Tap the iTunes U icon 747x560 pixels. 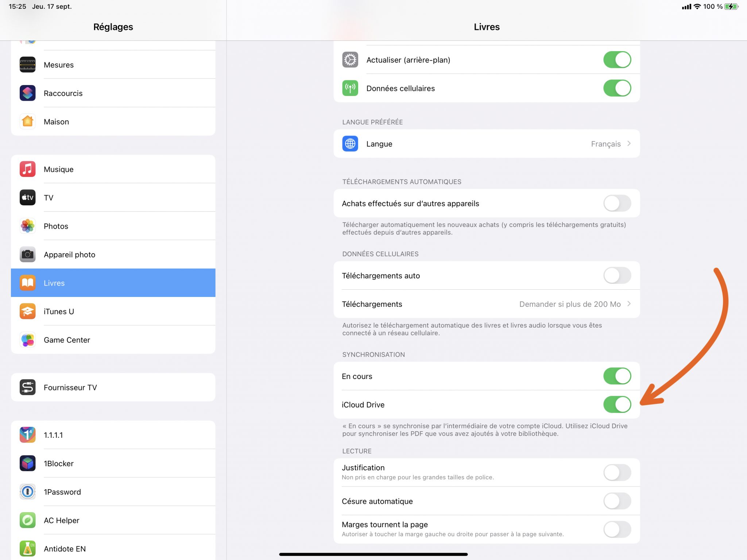coord(27,311)
